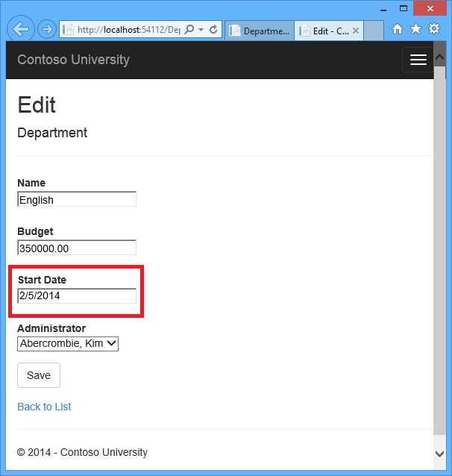Toggle the hamburger navigation menu
This screenshot has width=452, height=476.
point(418,60)
